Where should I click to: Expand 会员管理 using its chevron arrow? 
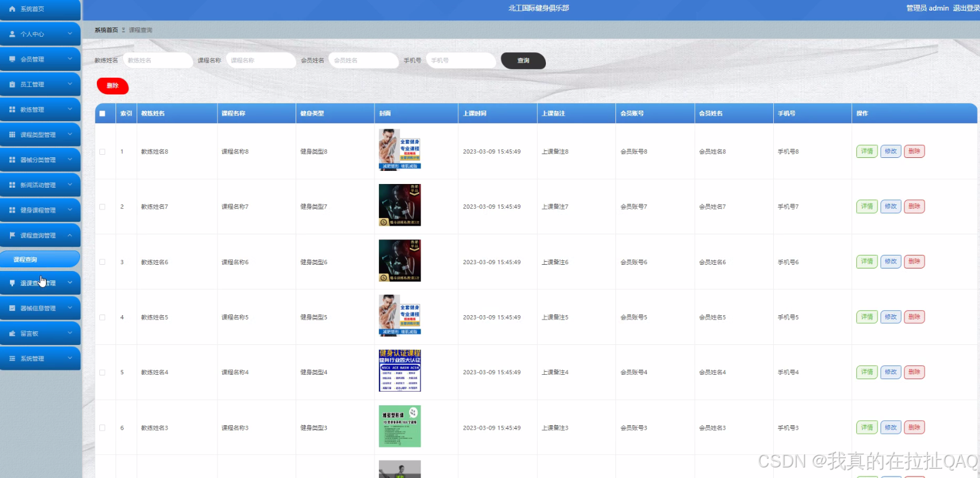point(70,59)
